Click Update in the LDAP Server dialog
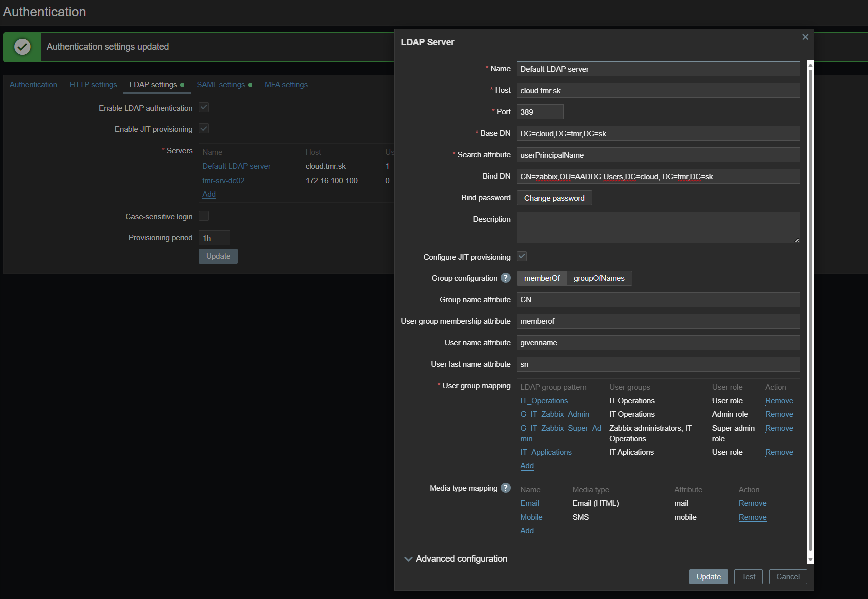The height and width of the screenshot is (599, 868). pyautogui.click(x=708, y=577)
